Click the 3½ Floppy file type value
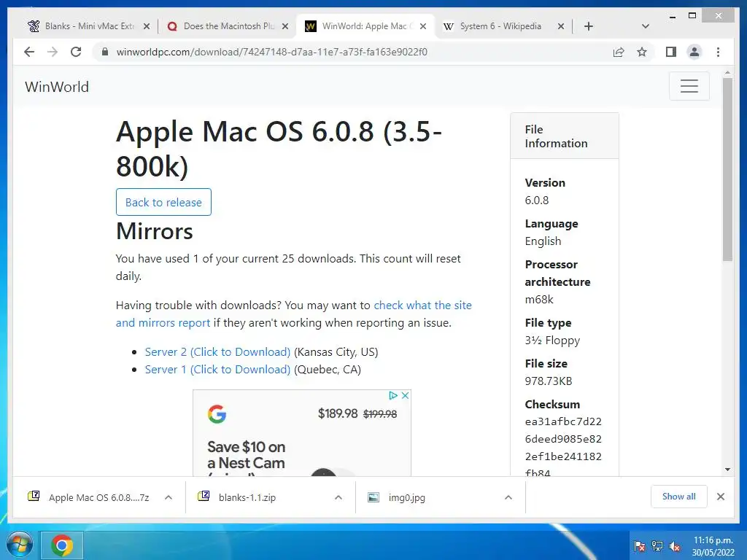Image resolution: width=747 pixels, height=560 pixels. [553, 340]
